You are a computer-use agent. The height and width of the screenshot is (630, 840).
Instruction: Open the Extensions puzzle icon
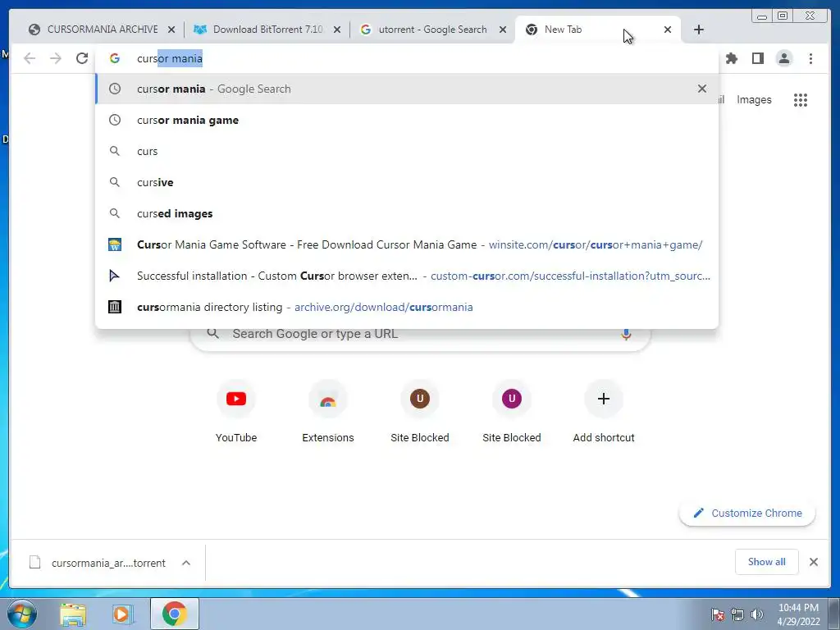(731, 58)
